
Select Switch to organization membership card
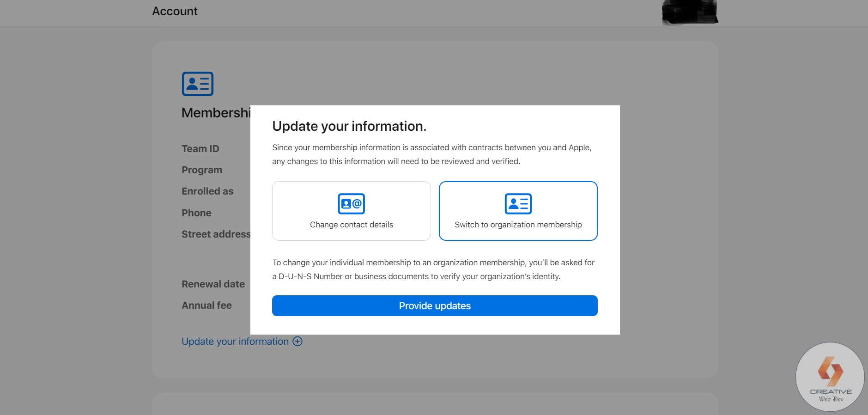point(518,211)
